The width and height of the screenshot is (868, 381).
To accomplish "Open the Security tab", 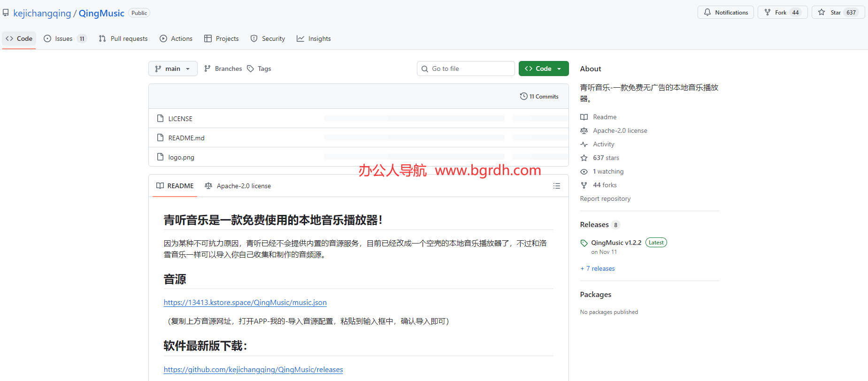I will [x=268, y=38].
